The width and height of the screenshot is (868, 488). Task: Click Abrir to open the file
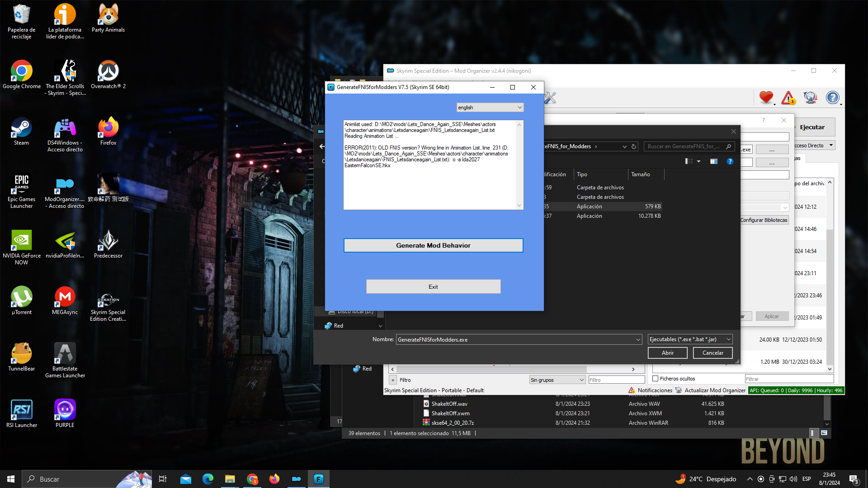click(667, 353)
